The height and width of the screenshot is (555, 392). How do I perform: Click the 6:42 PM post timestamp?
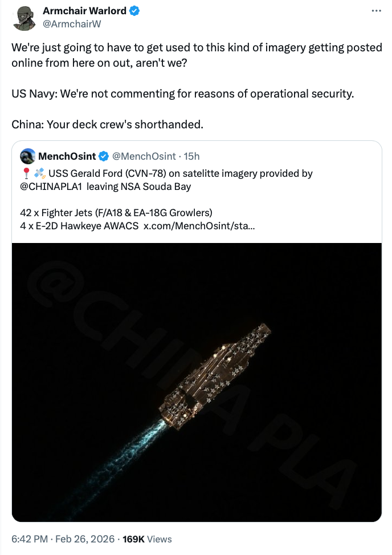[30, 538]
